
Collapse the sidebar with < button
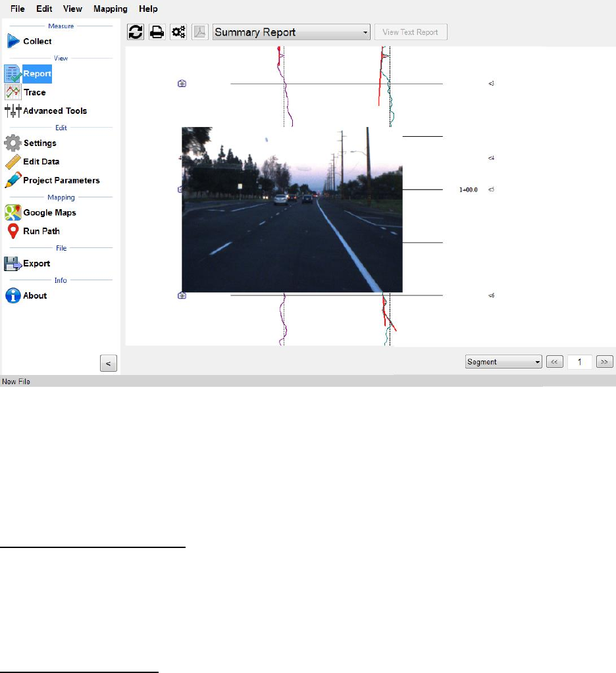tap(109, 364)
